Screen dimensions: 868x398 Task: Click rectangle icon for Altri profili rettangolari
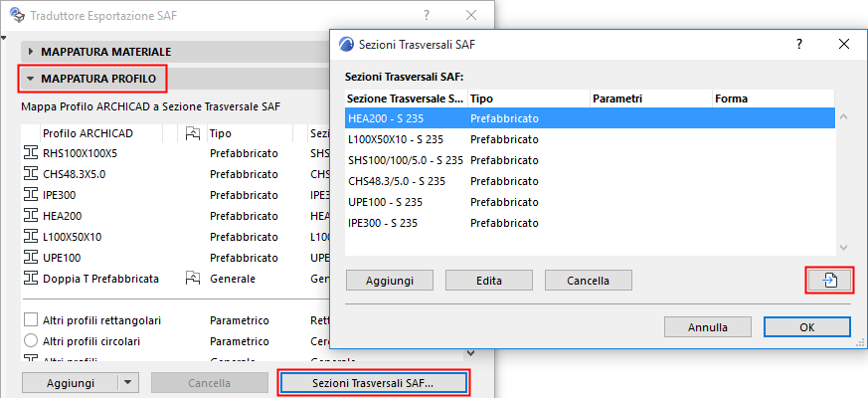pyautogui.click(x=31, y=320)
